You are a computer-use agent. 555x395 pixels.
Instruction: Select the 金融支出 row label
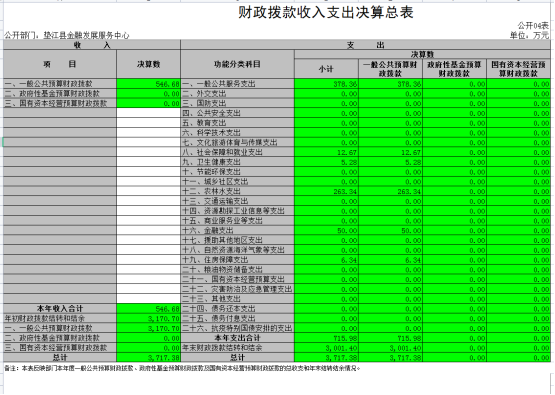click(238, 230)
